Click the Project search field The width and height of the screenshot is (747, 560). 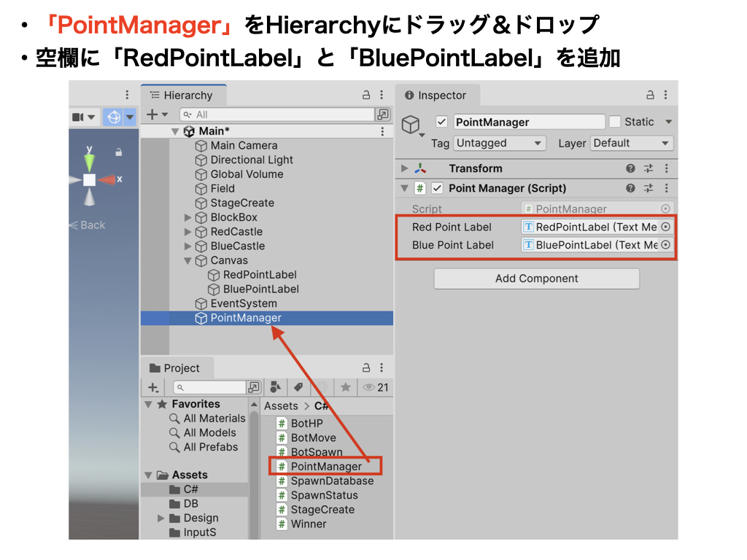pos(210,388)
